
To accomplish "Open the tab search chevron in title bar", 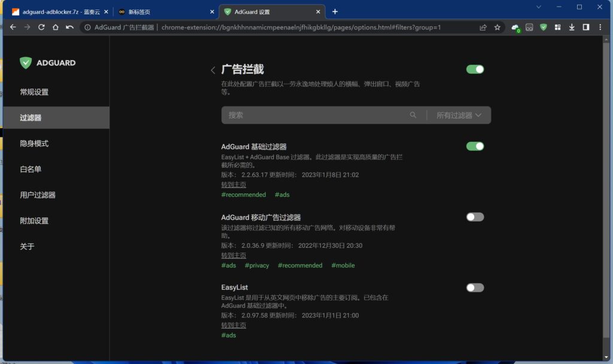I will click(x=539, y=7).
